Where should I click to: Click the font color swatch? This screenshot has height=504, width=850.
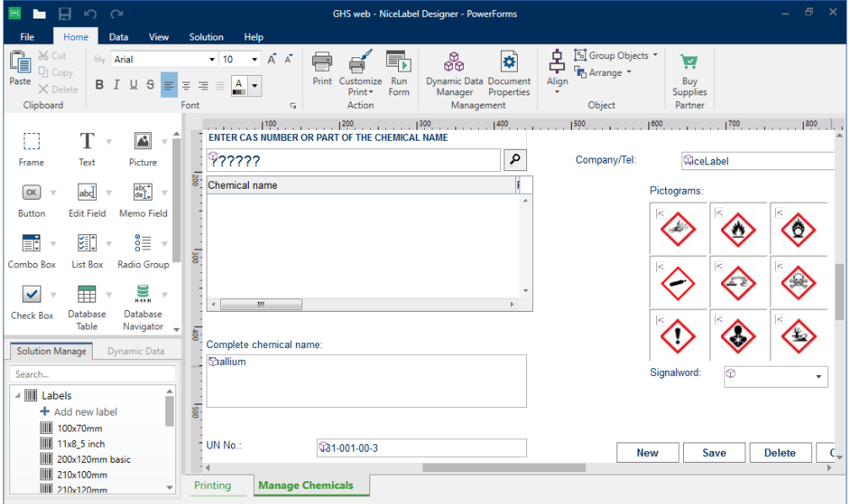tap(239, 86)
